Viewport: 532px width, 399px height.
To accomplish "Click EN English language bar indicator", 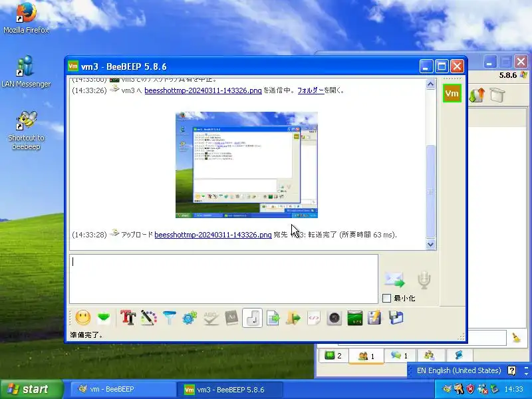I will point(459,370).
